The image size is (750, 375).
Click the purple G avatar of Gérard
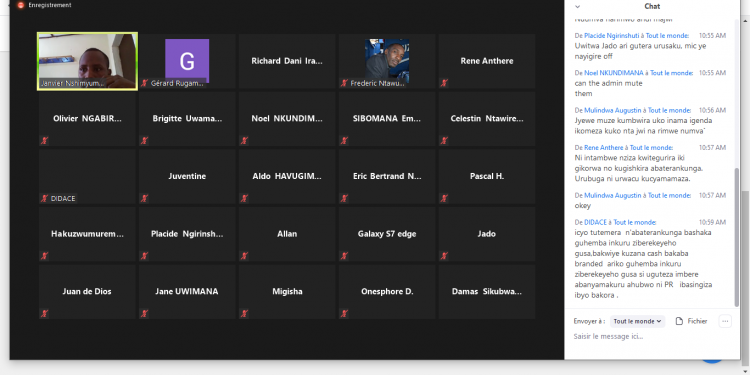[x=187, y=61]
